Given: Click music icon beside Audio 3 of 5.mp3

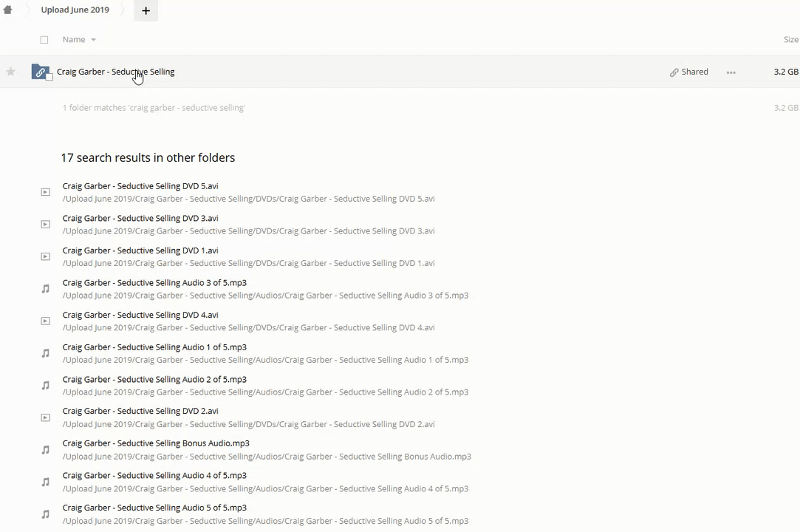Looking at the screenshot, I should pos(45,289).
